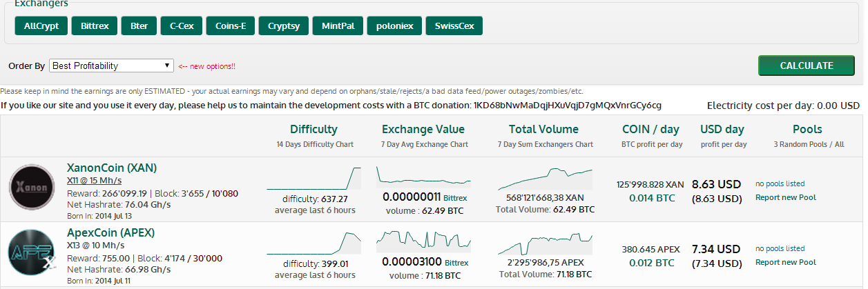This screenshot has height=289, width=868.
Task: Toggle the AllCrypt exchanger button
Action: [x=41, y=26]
